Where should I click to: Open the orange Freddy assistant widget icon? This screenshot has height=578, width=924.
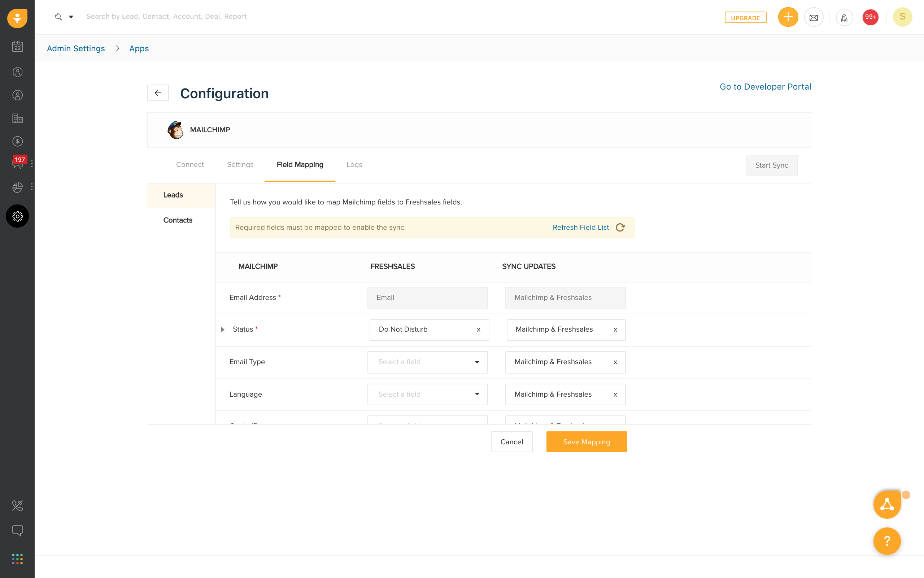click(887, 505)
